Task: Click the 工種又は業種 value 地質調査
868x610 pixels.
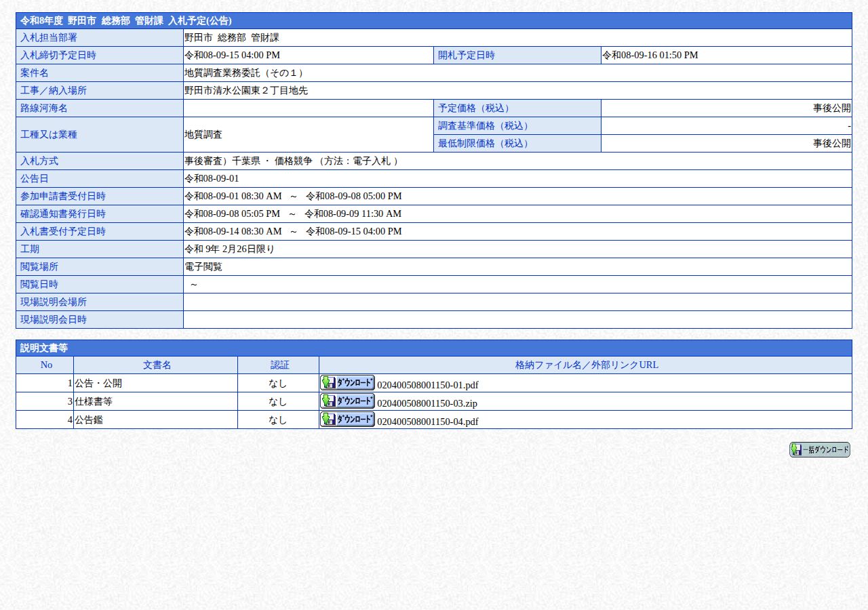Action: click(x=203, y=135)
